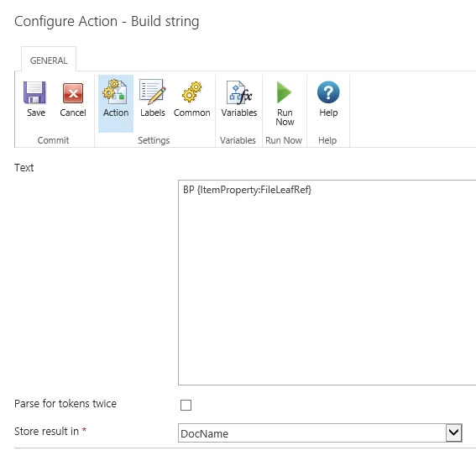Click the Save floppy disk icon
The height and width of the screenshot is (456, 476).
pyautogui.click(x=35, y=92)
